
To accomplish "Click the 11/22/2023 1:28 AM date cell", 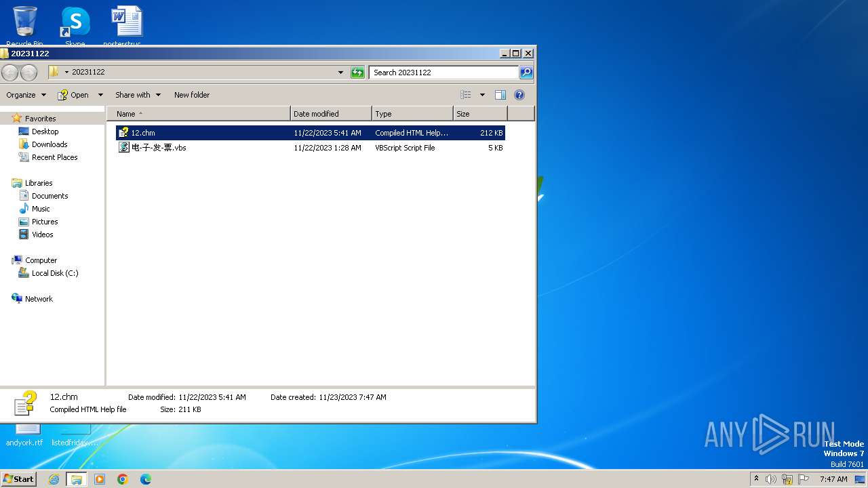I will [x=328, y=148].
